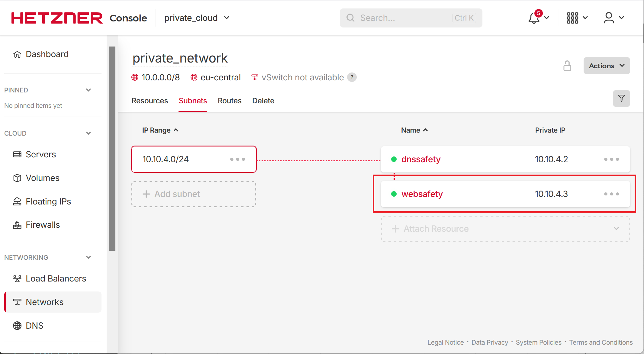
Task: Click the DNS globe icon
Action: (x=17, y=326)
